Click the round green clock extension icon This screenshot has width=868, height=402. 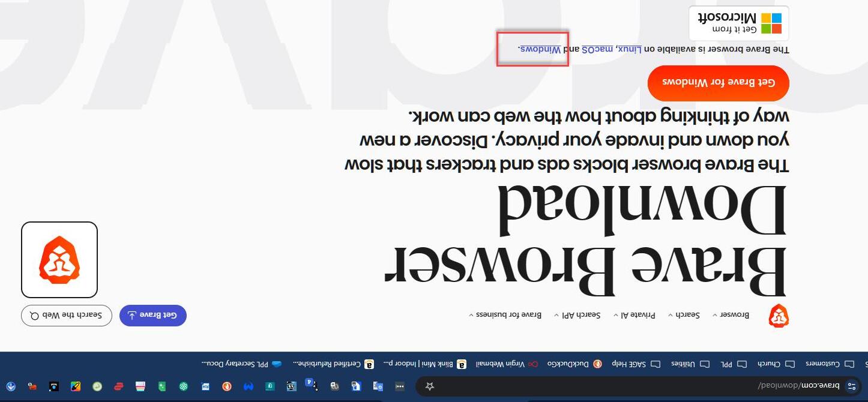pyautogui.click(x=97, y=386)
